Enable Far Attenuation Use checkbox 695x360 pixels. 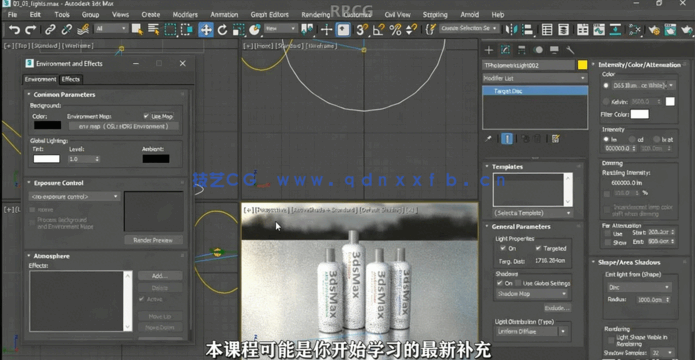(x=608, y=233)
